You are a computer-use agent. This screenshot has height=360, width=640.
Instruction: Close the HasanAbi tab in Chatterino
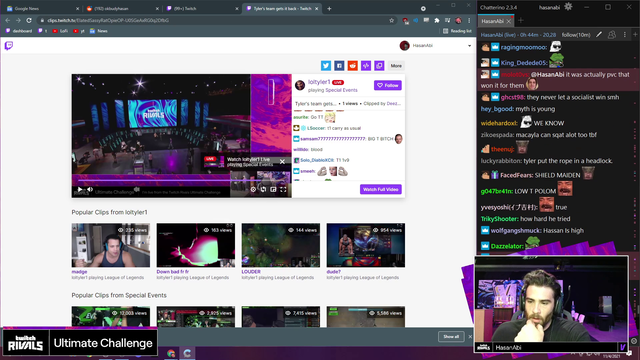(x=509, y=21)
